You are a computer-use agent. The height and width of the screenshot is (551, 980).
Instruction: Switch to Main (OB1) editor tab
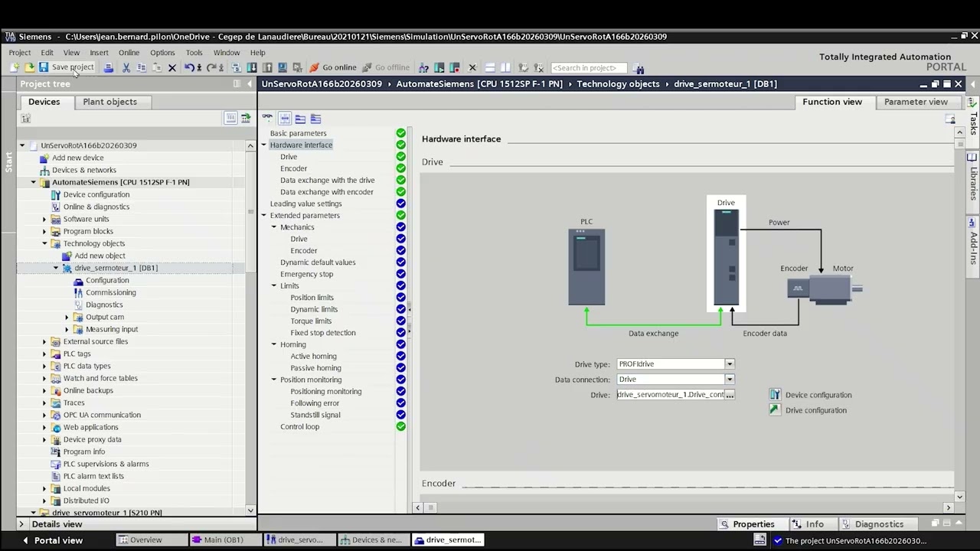coord(224,540)
